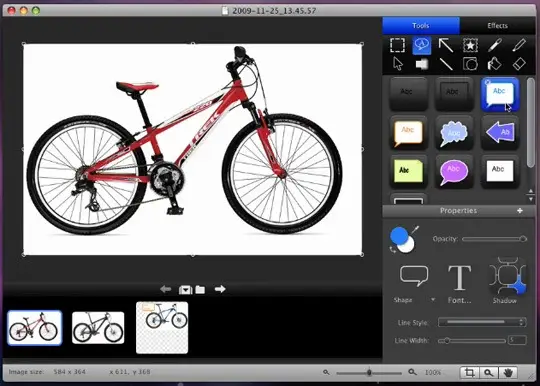Switch to the Effects tab

coord(497,25)
